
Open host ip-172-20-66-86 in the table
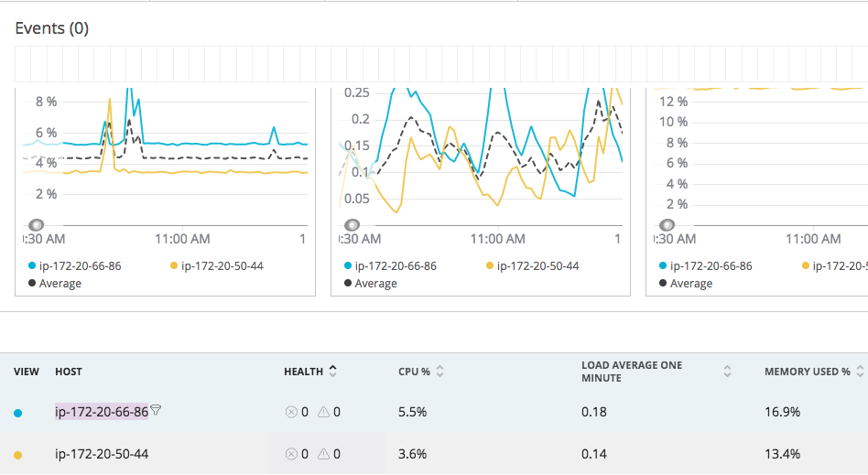pos(102,412)
